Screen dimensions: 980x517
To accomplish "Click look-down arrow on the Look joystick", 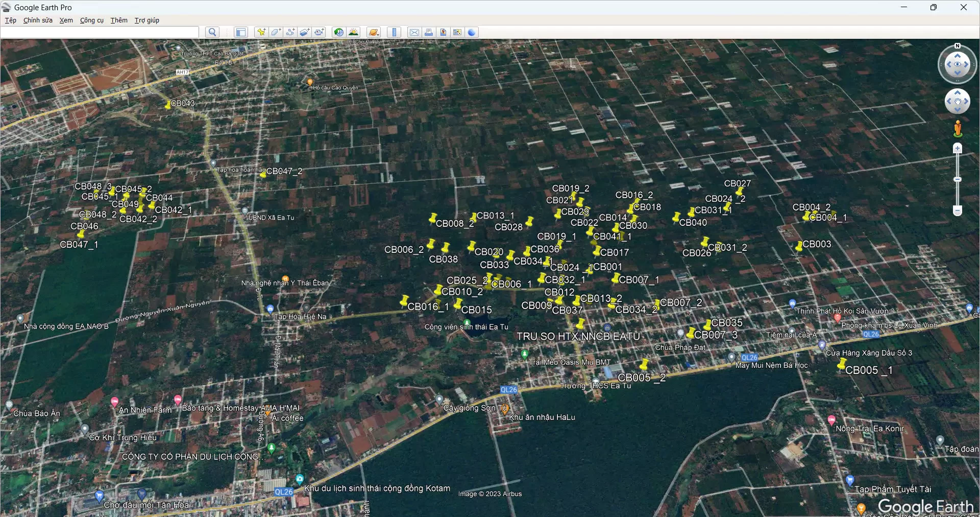I will coord(958,74).
